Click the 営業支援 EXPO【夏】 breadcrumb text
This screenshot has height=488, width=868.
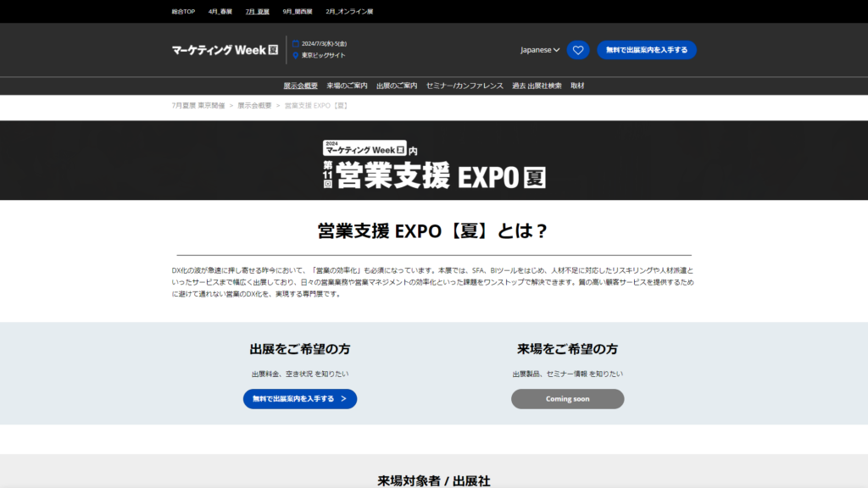pos(316,106)
